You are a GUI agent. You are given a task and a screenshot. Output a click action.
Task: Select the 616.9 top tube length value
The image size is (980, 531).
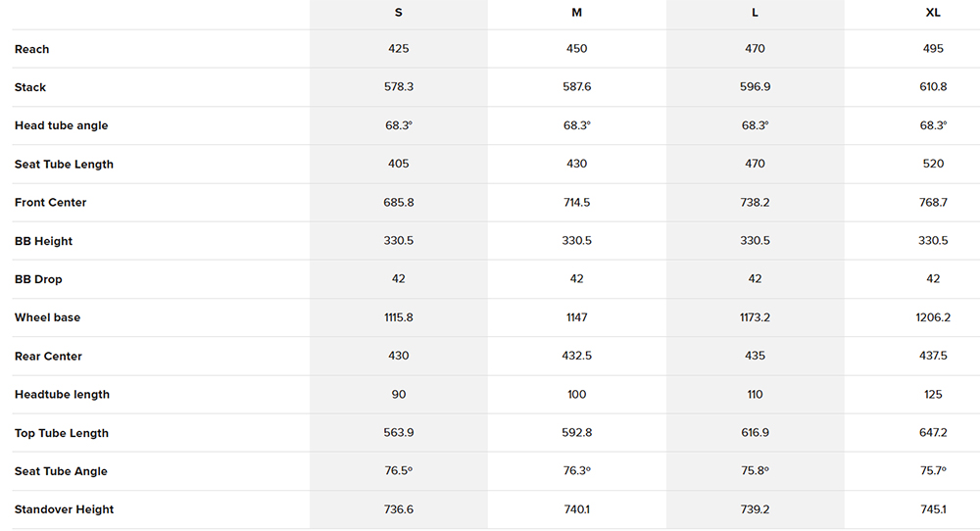pos(755,433)
